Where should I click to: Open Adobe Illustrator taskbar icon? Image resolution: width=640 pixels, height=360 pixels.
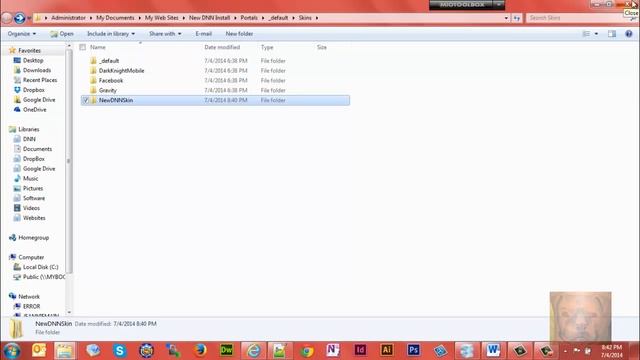(387, 350)
